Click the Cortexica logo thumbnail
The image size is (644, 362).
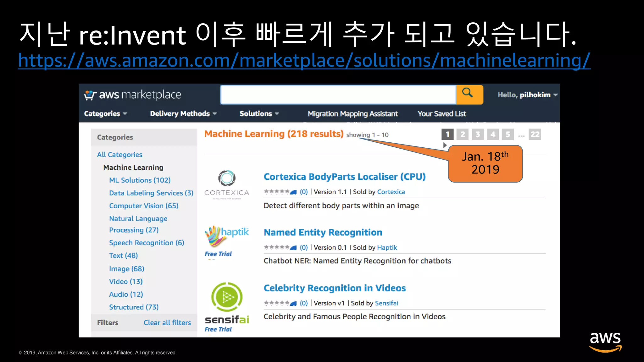tap(227, 184)
